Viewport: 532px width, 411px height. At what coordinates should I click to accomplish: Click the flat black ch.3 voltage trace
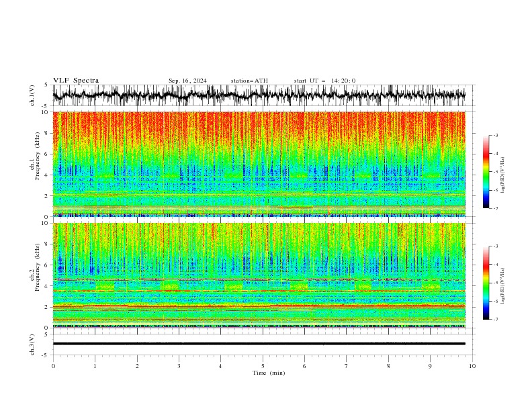pos(259,344)
